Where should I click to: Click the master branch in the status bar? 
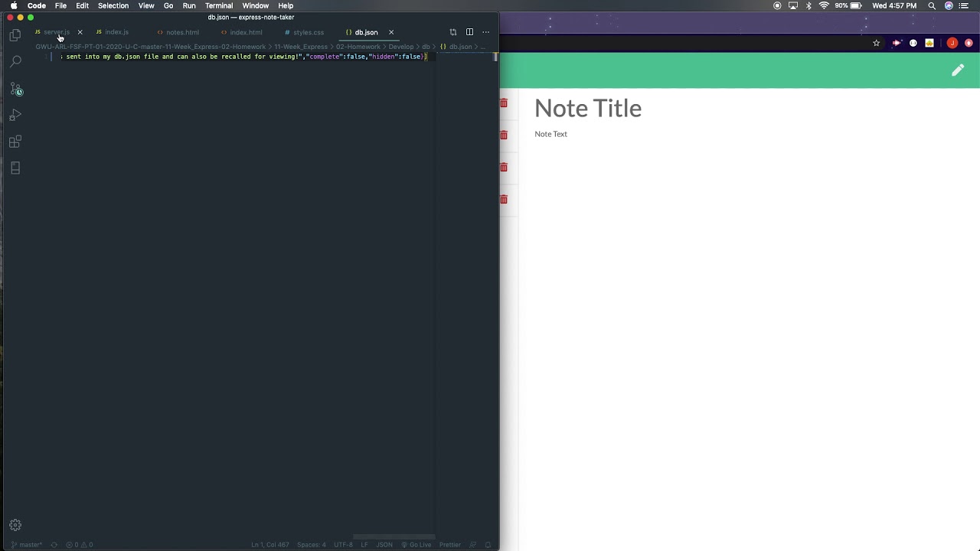click(x=26, y=545)
